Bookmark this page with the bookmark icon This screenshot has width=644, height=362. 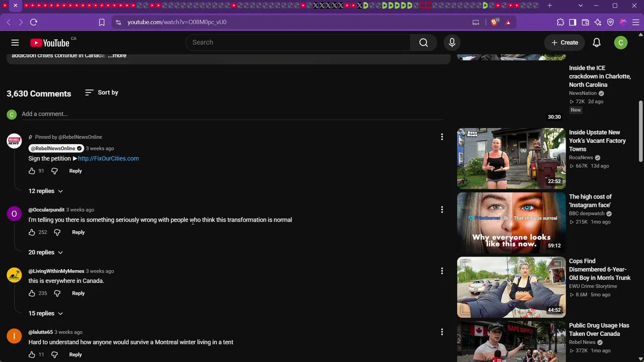pos(102,22)
